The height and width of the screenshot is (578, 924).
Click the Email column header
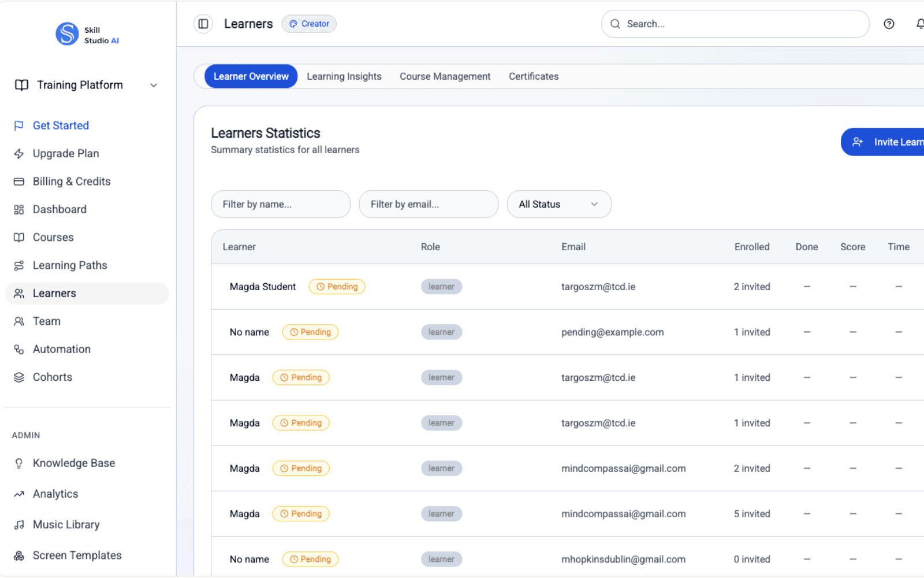573,247
